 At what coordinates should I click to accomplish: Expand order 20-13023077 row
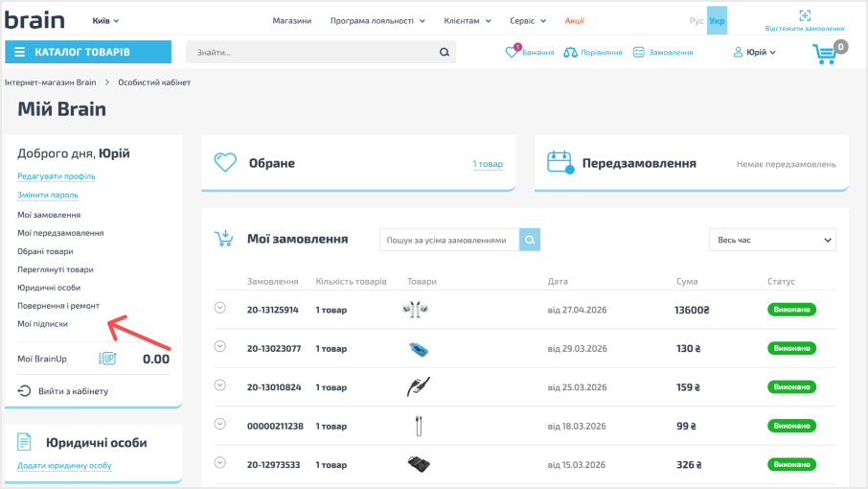tap(219, 347)
